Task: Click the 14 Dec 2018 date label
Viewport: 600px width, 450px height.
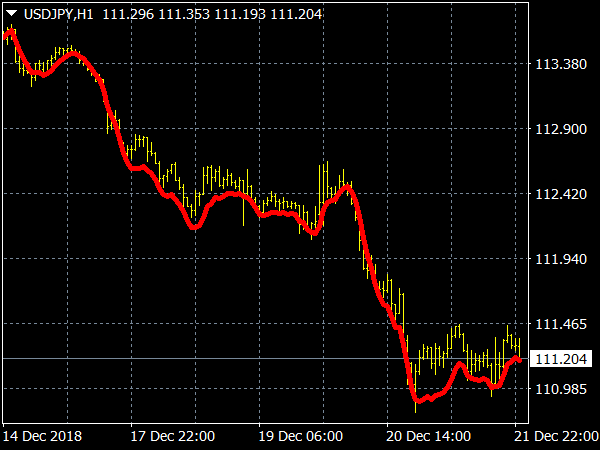Action: pos(42,436)
